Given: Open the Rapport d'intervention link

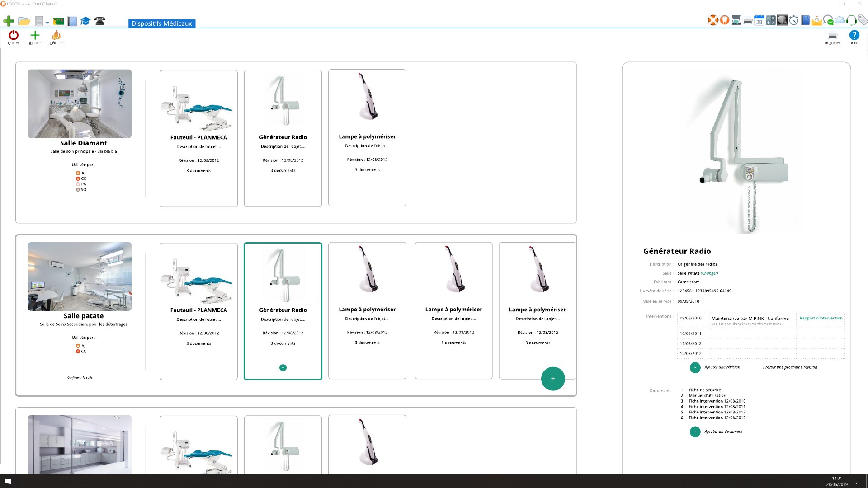Looking at the screenshot, I should [821, 318].
